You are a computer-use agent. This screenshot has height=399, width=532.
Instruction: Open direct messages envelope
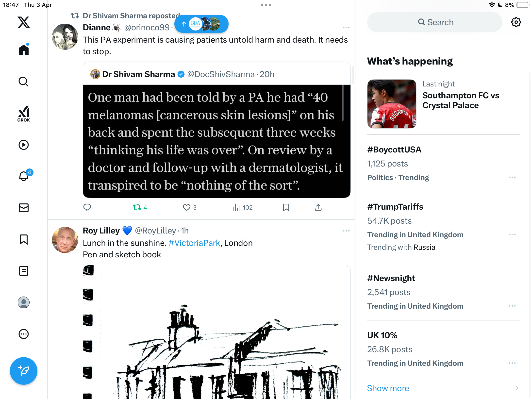[24, 208]
